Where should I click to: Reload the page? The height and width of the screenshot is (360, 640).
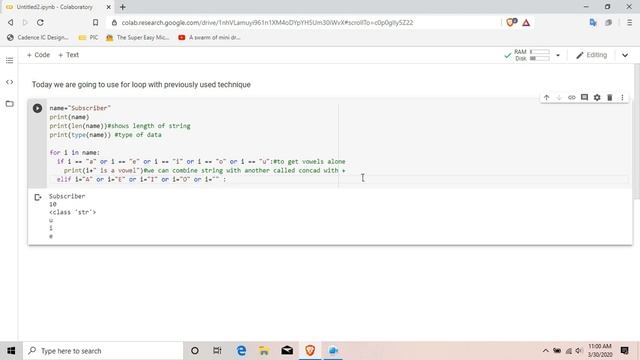click(40, 22)
